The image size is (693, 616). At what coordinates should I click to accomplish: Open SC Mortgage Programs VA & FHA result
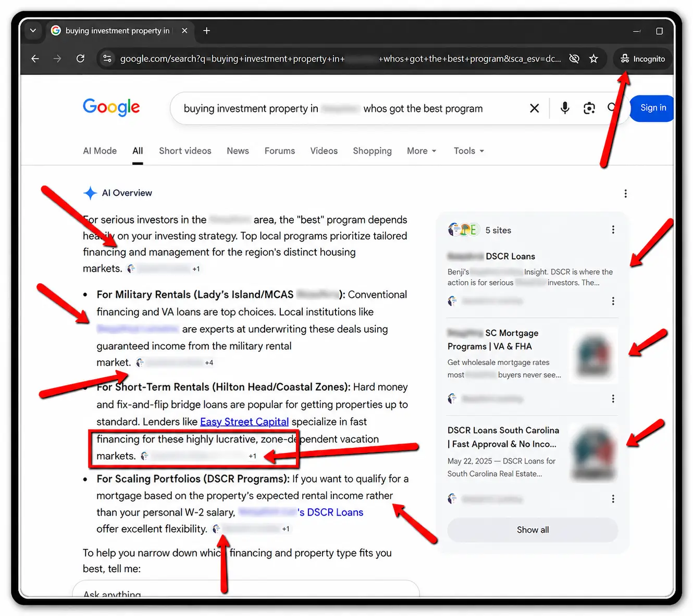493,340
